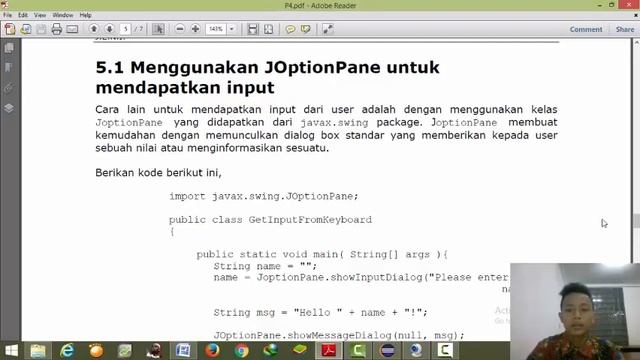Open the Comment pane

[586, 29]
